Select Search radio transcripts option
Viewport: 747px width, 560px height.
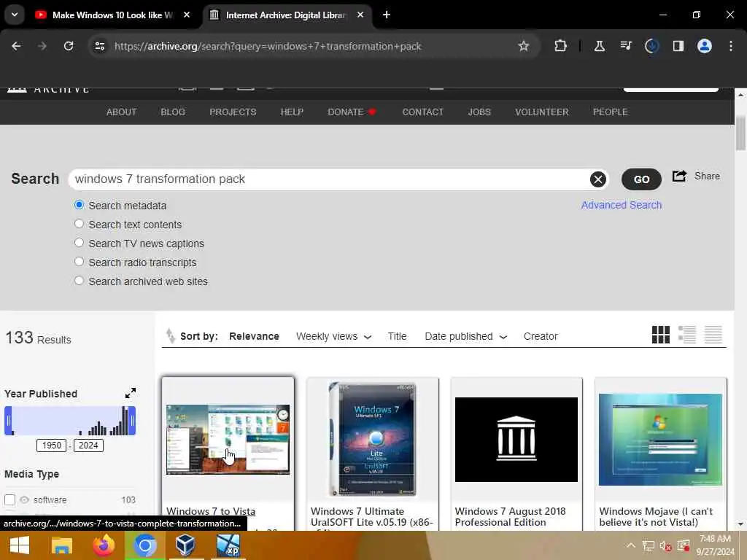tap(79, 262)
